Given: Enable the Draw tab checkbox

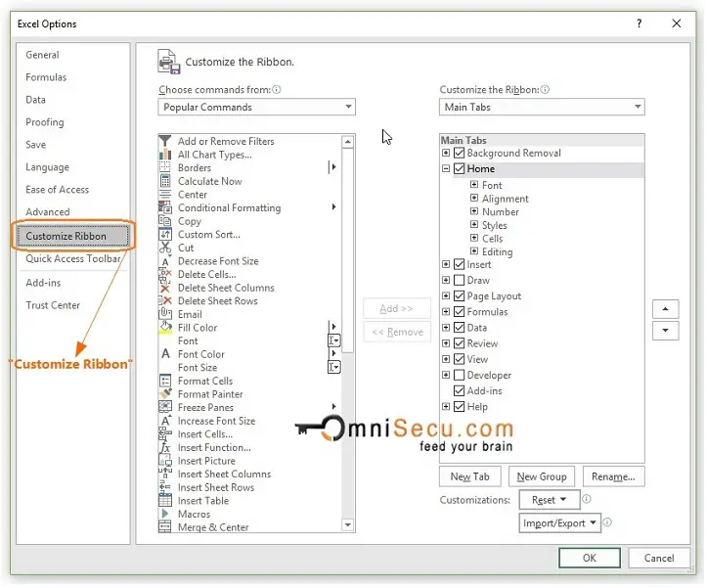Looking at the screenshot, I should [x=459, y=280].
